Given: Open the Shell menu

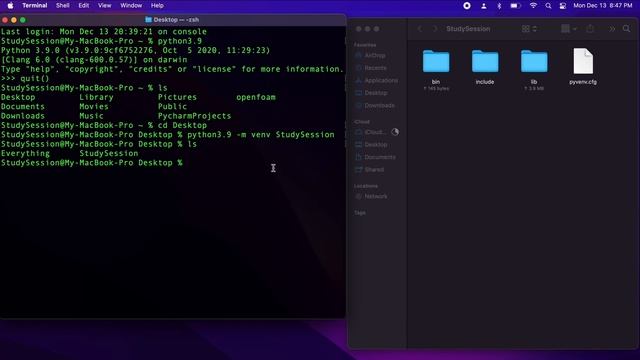Looking at the screenshot, I should click(62, 6).
